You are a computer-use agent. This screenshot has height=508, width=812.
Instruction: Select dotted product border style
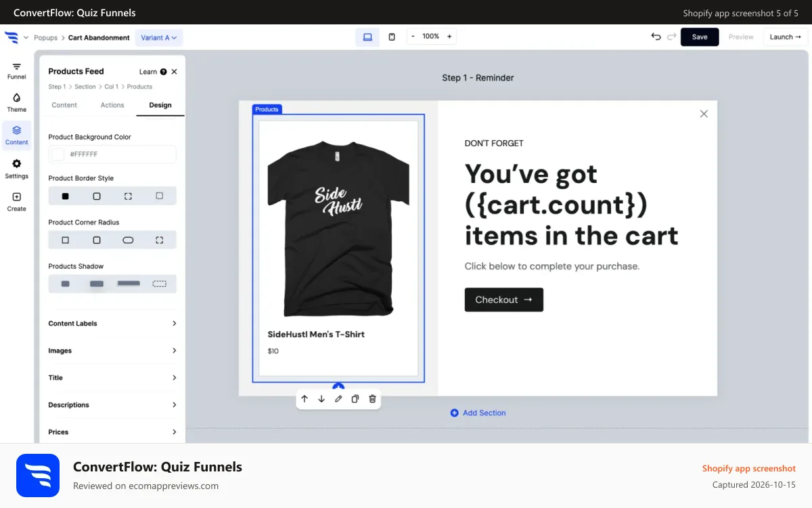[x=160, y=196]
